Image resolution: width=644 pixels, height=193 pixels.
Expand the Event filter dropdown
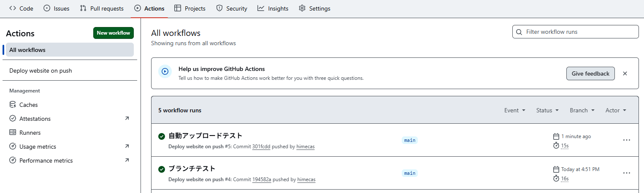[x=515, y=110]
